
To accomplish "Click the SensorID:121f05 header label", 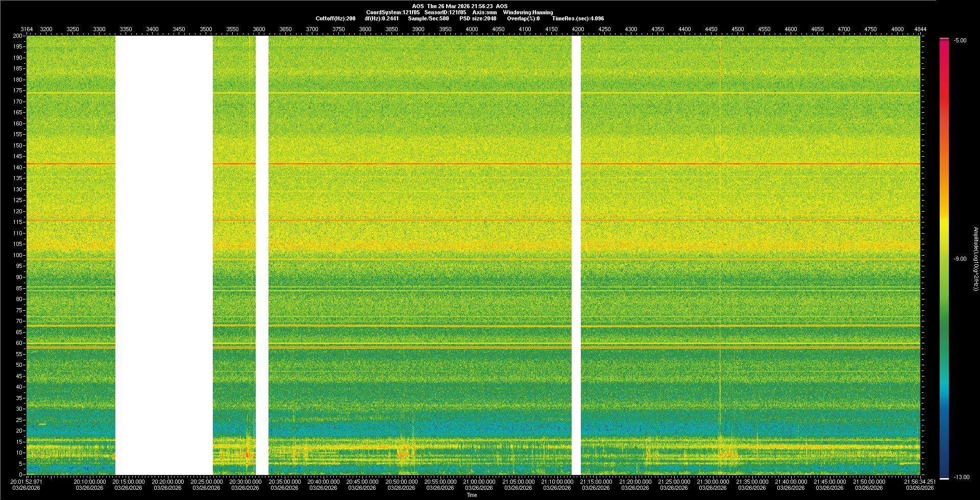I will [x=445, y=12].
